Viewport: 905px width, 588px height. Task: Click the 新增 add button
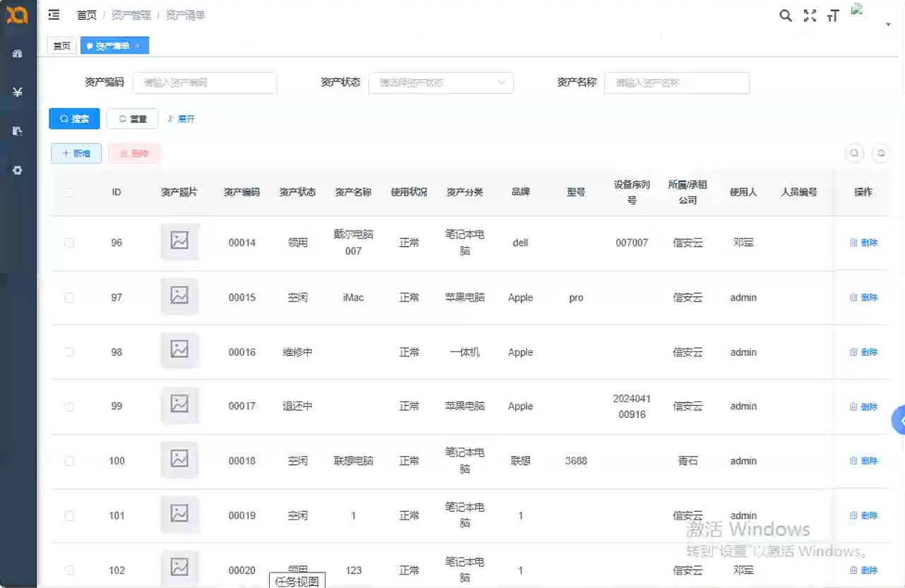tap(76, 153)
